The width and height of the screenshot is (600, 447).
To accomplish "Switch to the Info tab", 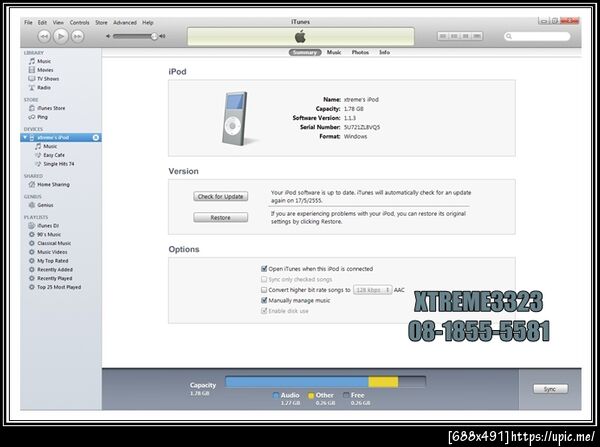I will pos(384,52).
